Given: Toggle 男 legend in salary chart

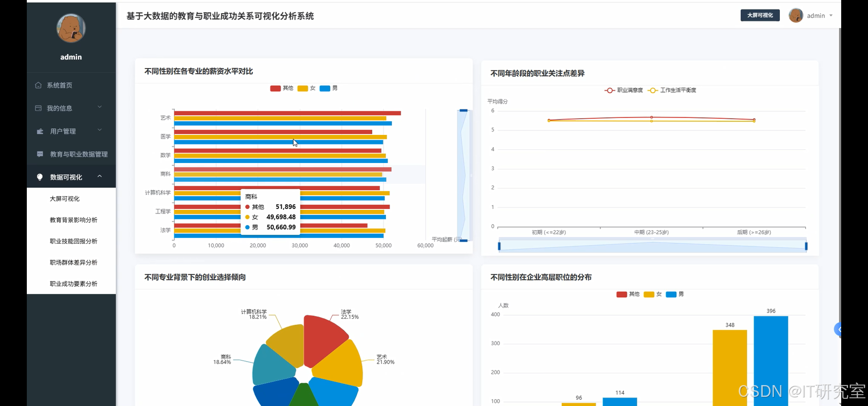Looking at the screenshot, I should [329, 88].
